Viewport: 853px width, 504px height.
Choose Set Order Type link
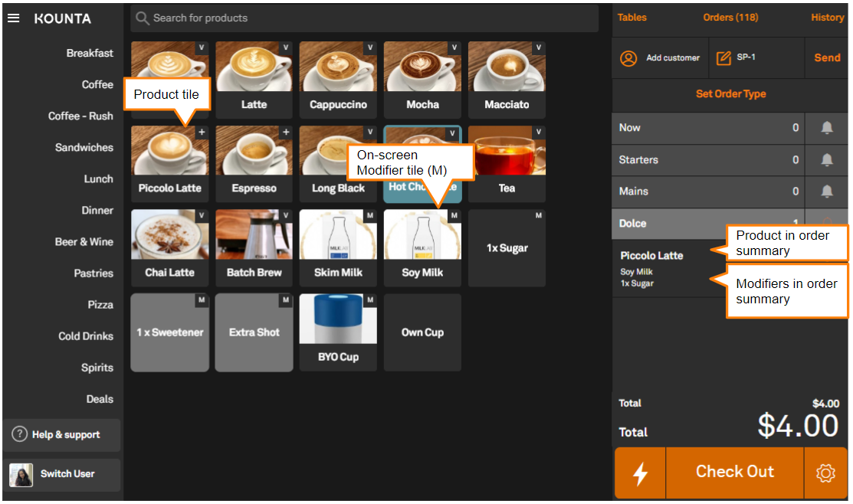730,94
